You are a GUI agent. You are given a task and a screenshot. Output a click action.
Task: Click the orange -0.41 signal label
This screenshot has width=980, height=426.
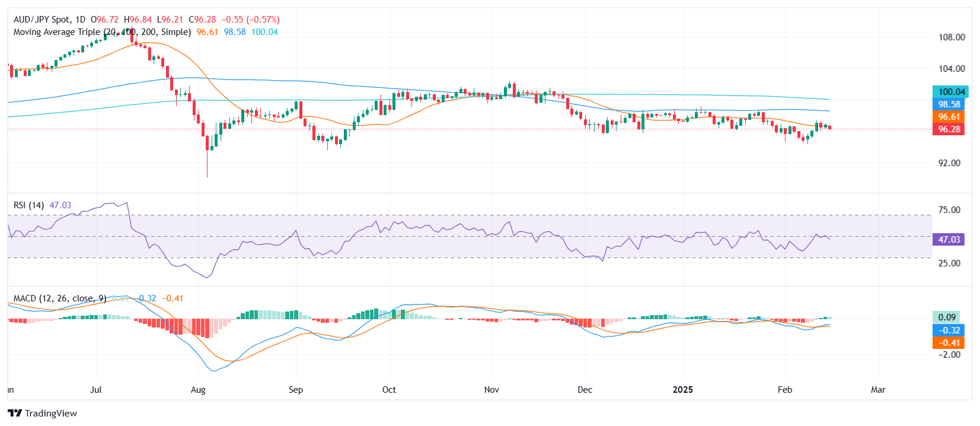click(949, 343)
